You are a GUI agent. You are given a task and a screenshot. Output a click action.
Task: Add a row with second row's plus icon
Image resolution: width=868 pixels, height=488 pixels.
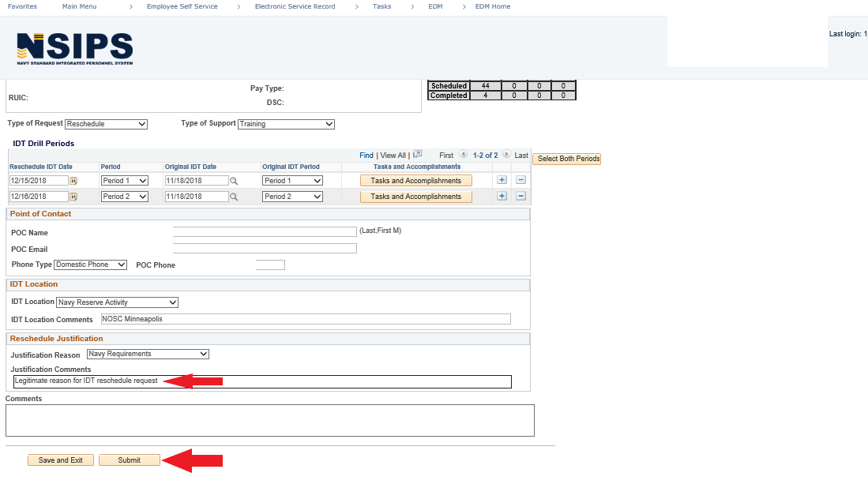502,196
